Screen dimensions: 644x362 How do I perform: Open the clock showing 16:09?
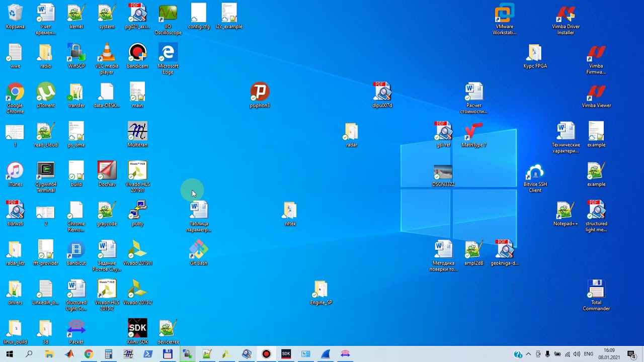point(609,354)
